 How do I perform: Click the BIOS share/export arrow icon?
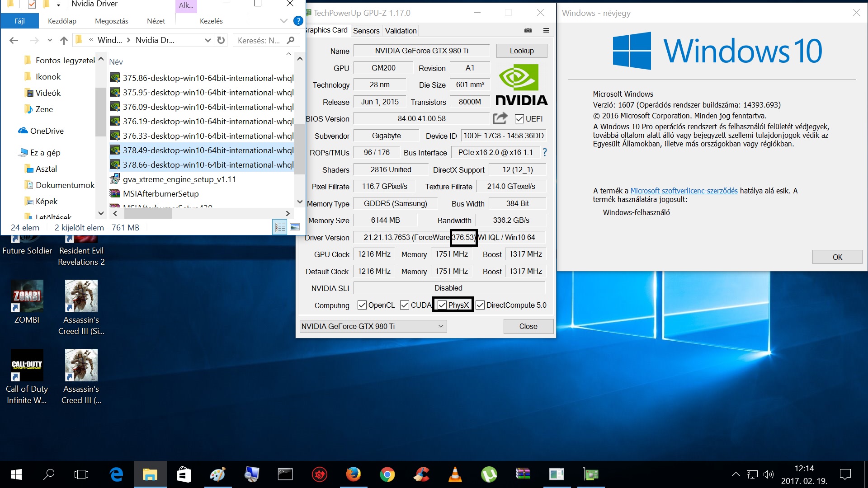point(500,118)
